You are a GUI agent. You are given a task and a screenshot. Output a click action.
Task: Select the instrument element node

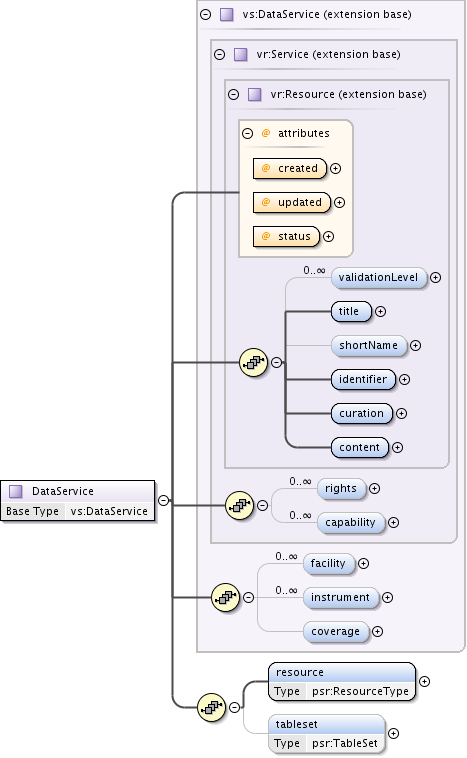click(x=341, y=598)
